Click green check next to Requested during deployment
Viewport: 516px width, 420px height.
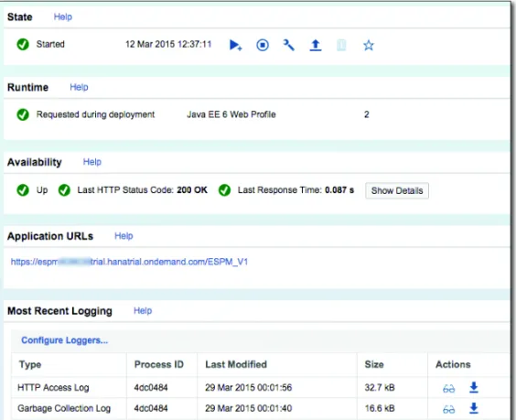point(23,114)
